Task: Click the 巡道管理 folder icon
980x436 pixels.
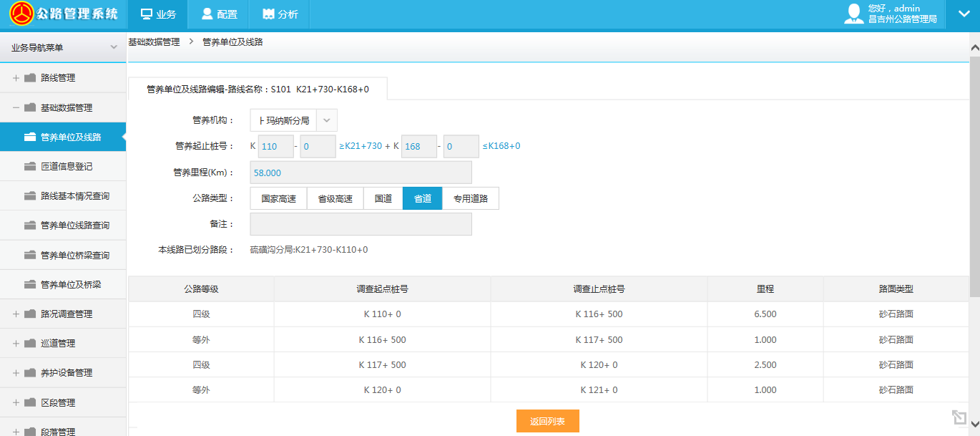Action: tap(30, 344)
